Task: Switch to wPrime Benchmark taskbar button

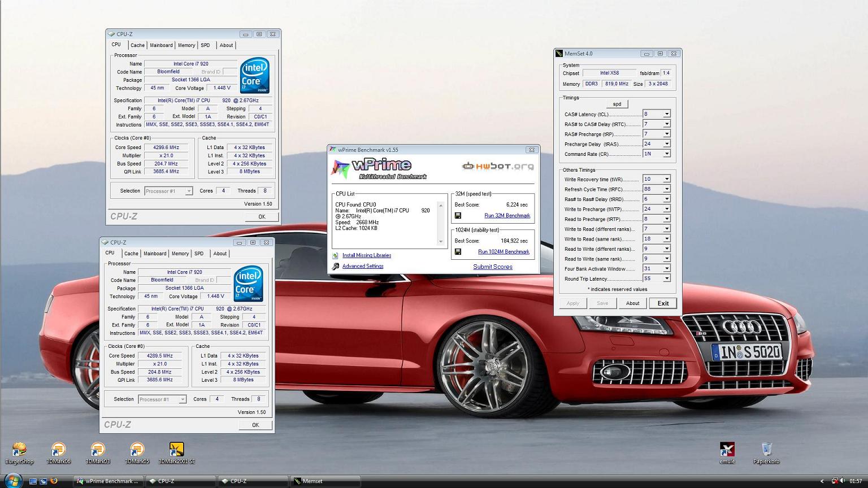Action: point(107,481)
